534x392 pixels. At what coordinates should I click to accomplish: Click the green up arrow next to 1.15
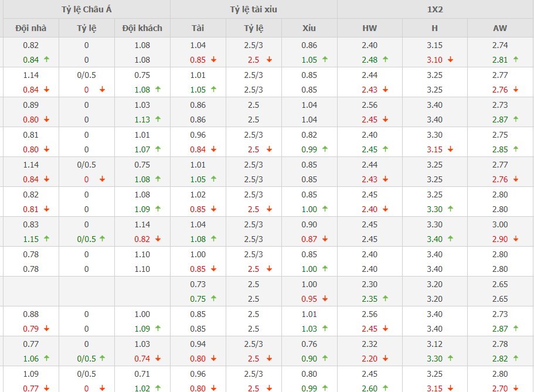click(46, 238)
